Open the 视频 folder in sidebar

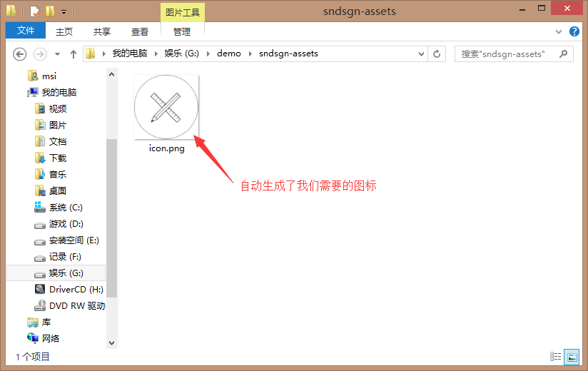[x=58, y=108]
